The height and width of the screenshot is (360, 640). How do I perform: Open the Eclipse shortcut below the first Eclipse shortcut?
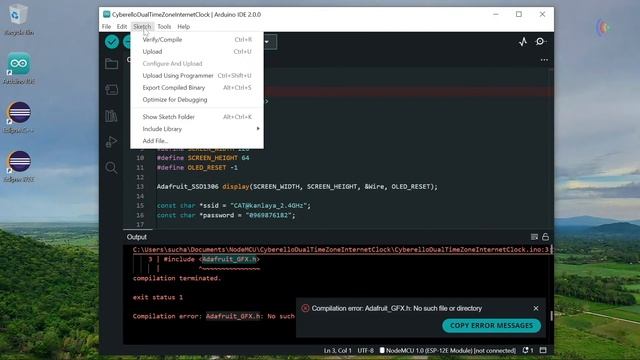click(19, 167)
